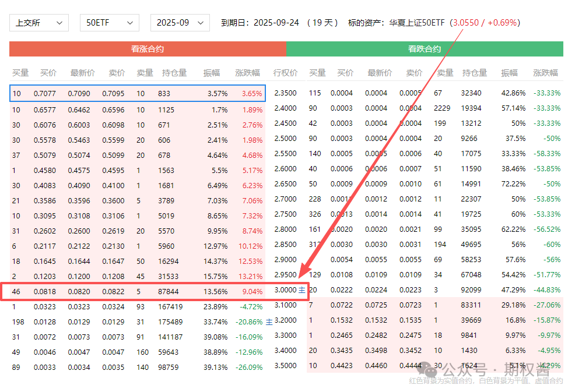Screen dimensions: 568x392
Task: Click the 看涨合约 call contracts header
Action: [x=148, y=50]
